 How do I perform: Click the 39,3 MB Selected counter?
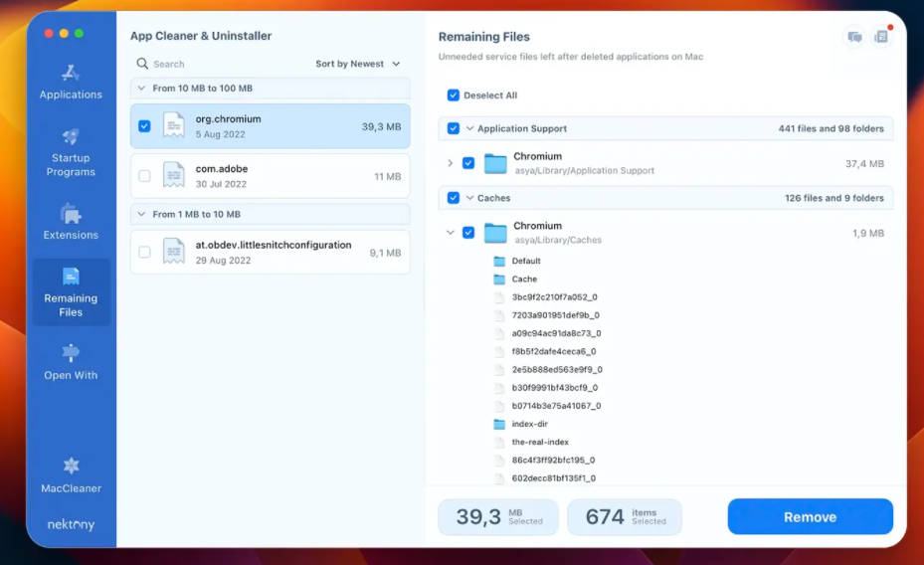pyautogui.click(x=498, y=516)
